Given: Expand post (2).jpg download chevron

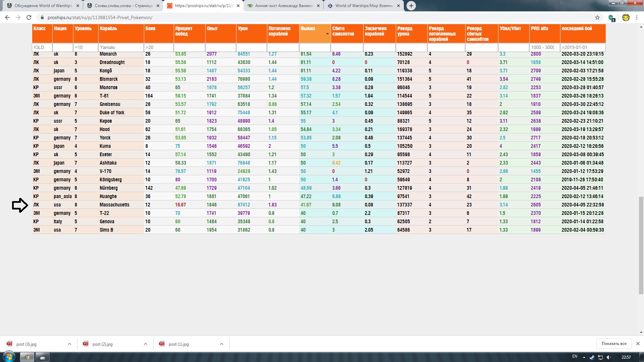Looking at the screenshot, I should (x=146, y=344).
